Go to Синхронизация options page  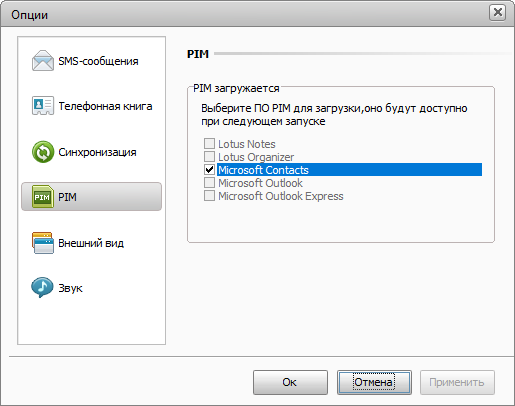(97, 152)
